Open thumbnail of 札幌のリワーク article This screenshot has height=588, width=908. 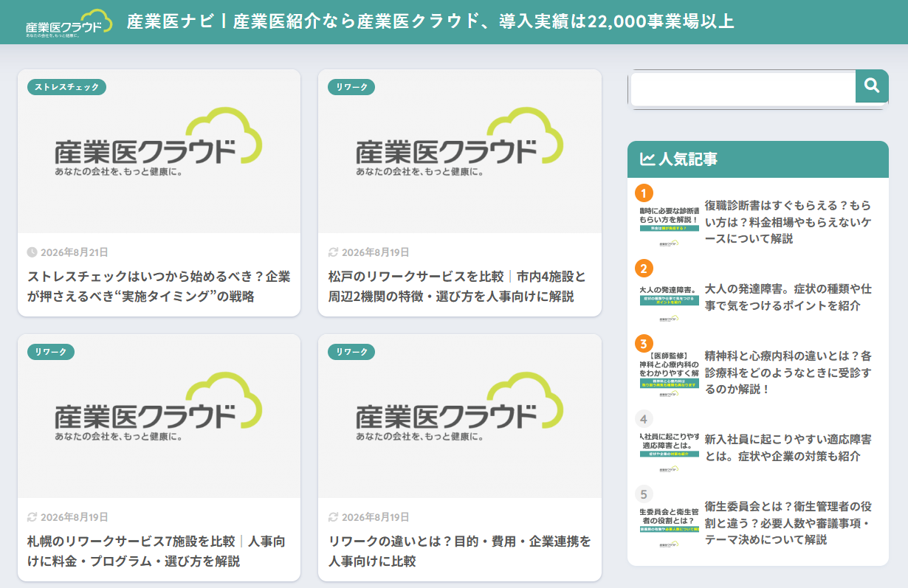pos(159,416)
